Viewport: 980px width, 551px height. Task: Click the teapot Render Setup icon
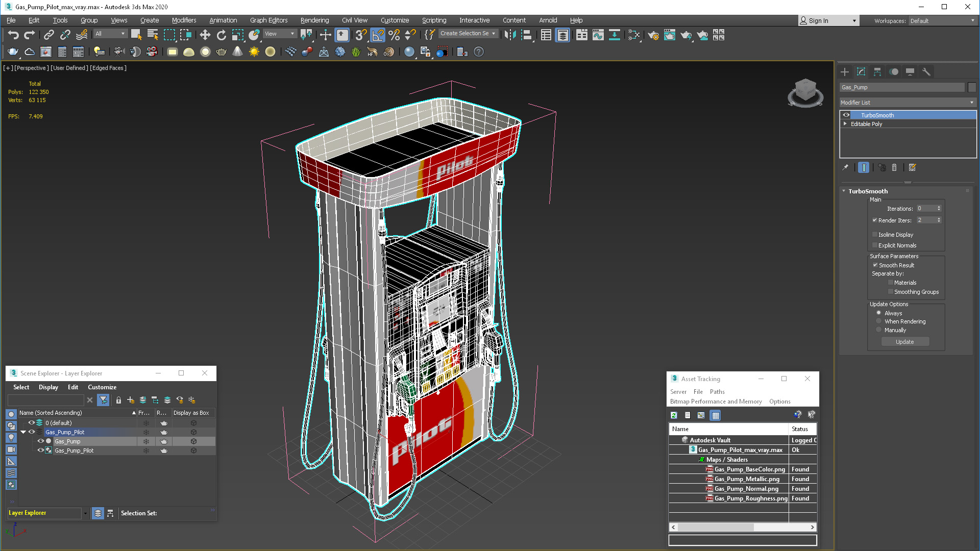[653, 35]
